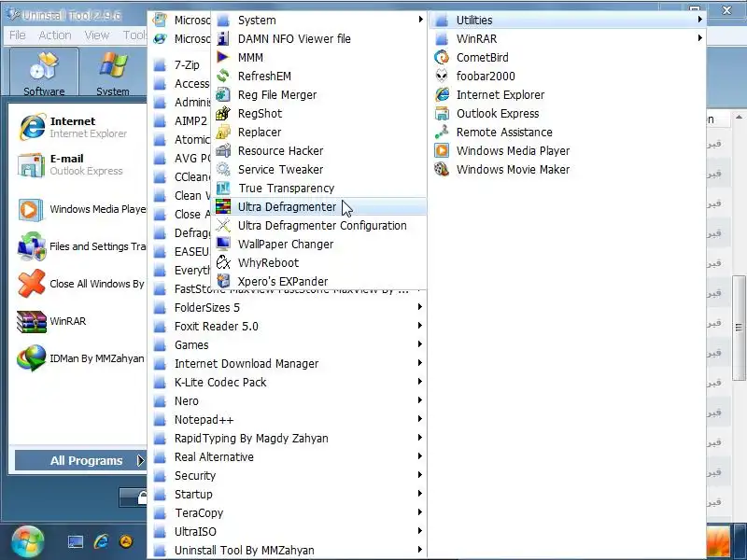747x560 pixels.
Task: Click the Replacer icon
Action: (223, 132)
